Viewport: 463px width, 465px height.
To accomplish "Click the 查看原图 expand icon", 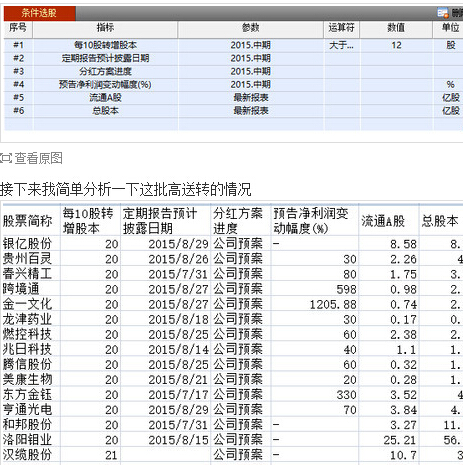I will (x=6, y=158).
